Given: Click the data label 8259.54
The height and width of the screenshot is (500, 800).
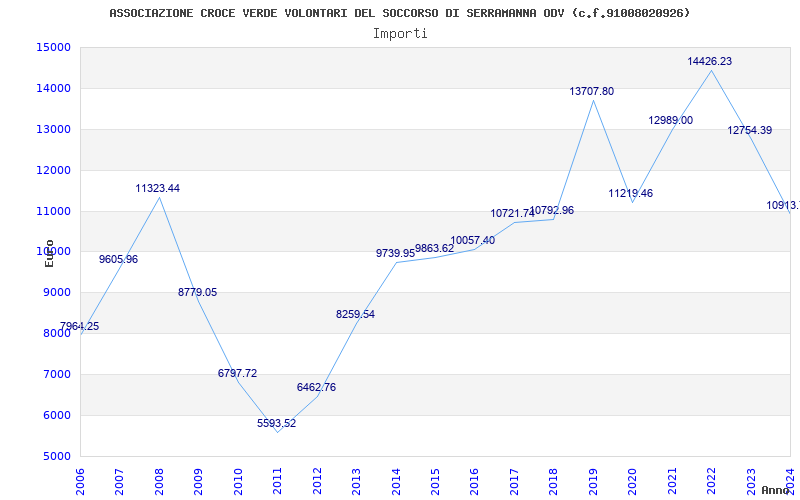Looking at the screenshot, I should click(x=356, y=314).
